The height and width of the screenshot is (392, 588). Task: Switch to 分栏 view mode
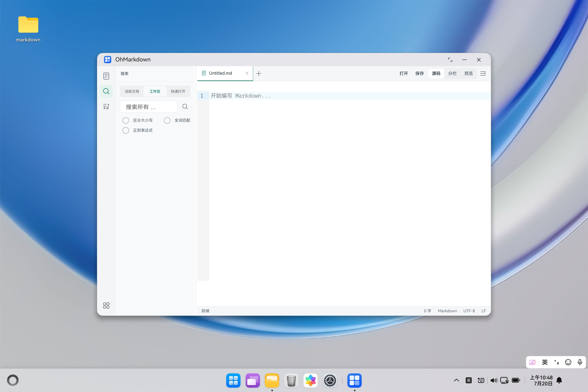coord(452,73)
